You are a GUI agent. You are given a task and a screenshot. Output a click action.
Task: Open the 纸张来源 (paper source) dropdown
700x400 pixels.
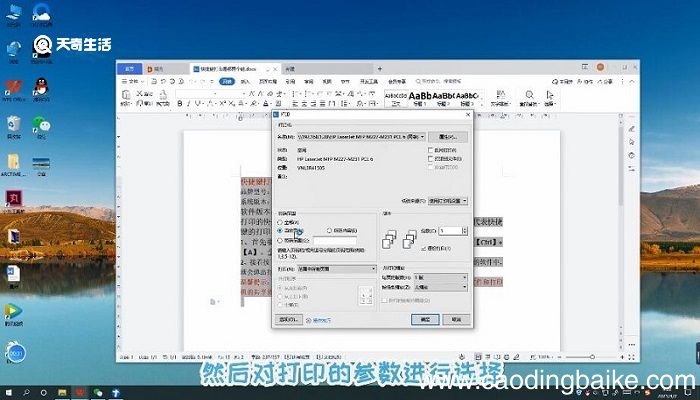click(448, 201)
